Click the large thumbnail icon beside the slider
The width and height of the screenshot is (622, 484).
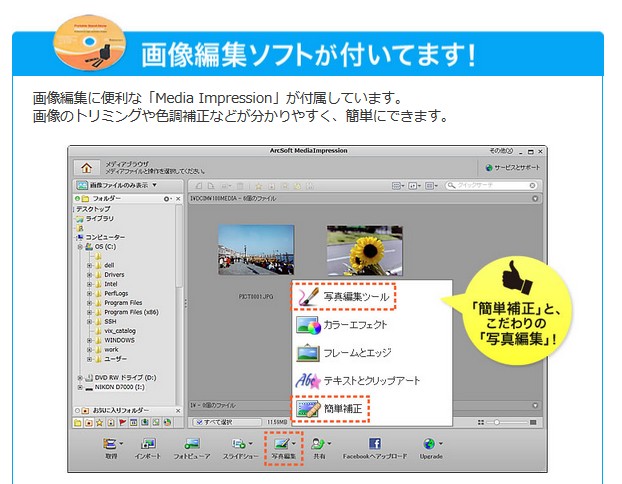click(x=533, y=423)
